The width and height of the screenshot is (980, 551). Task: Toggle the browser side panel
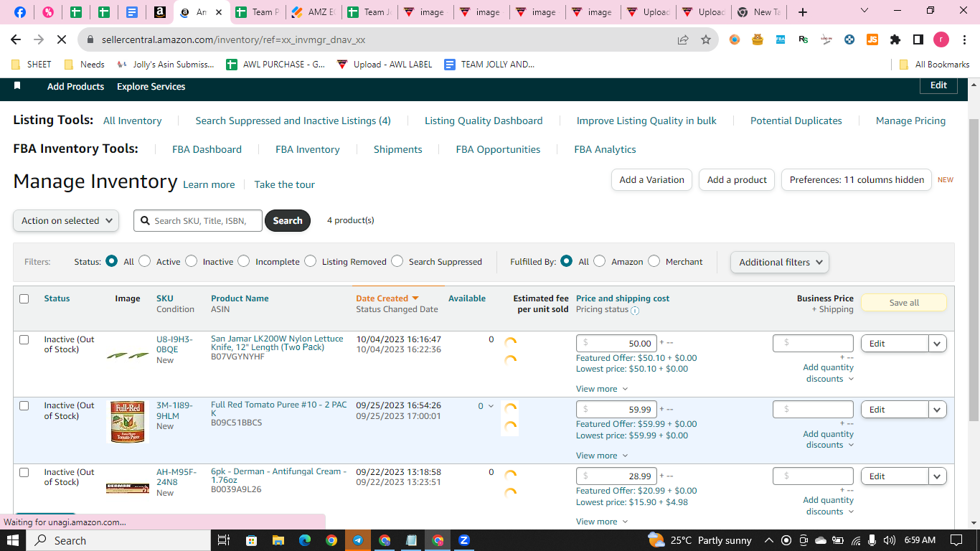click(x=918, y=39)
